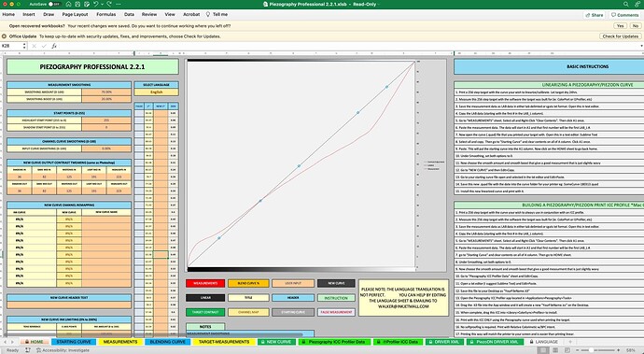Switch to Page Layout view via the status bar icon
This screenshot has width=644, height=354.
coord(556,350)
